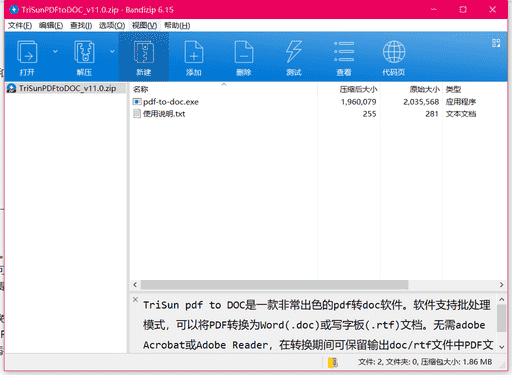Click the status bar file count text

click(x=425, y=362)
